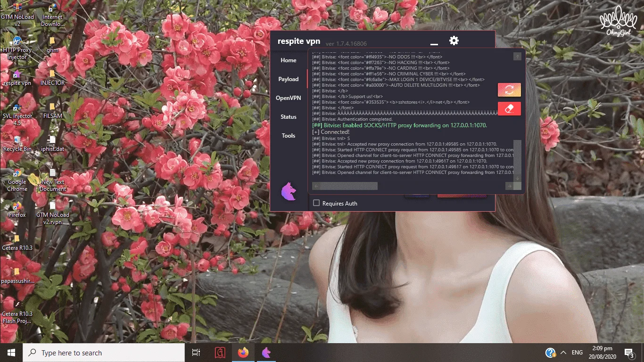Screen dimensions: 644x362
Task: Open the grim folder on desktop
Action: [52, 44]
